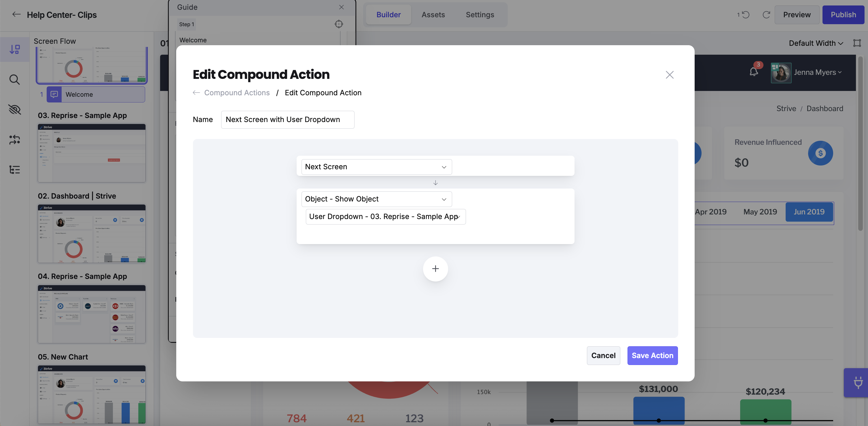868x426 pixels.
Task: Open the User Dropdown object selector
Action: tap(386, 216)
